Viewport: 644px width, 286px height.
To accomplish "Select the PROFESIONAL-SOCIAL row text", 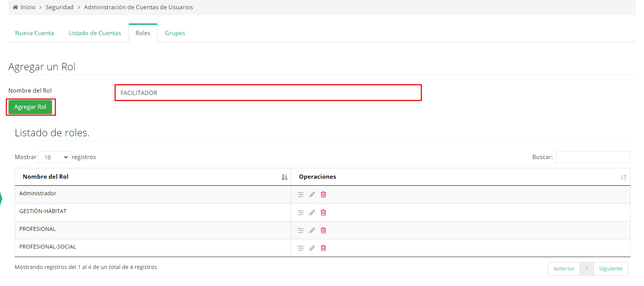I will [x=48, y=247].
